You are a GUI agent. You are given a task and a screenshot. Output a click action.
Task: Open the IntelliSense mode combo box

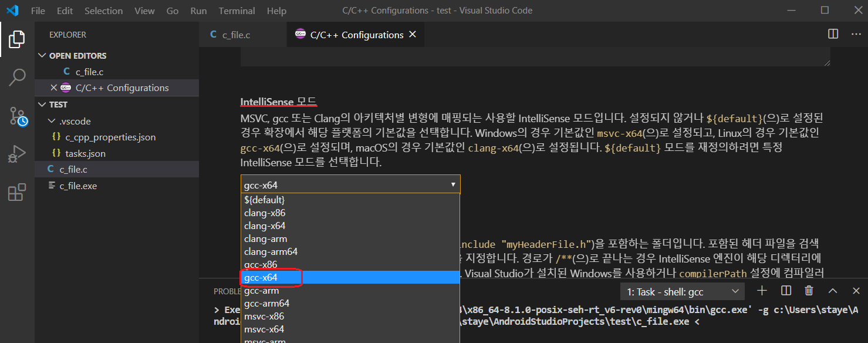coord(350,184)
